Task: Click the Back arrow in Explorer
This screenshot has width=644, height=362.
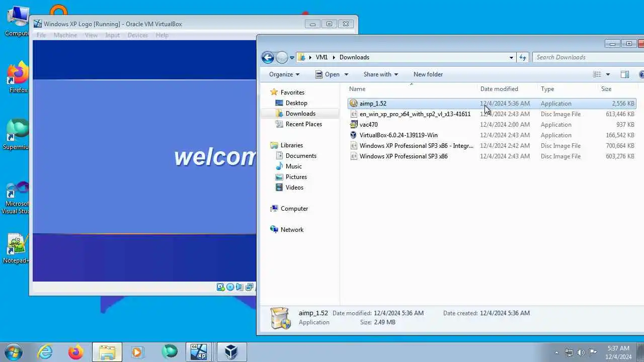Action: [x=268, y=57]
